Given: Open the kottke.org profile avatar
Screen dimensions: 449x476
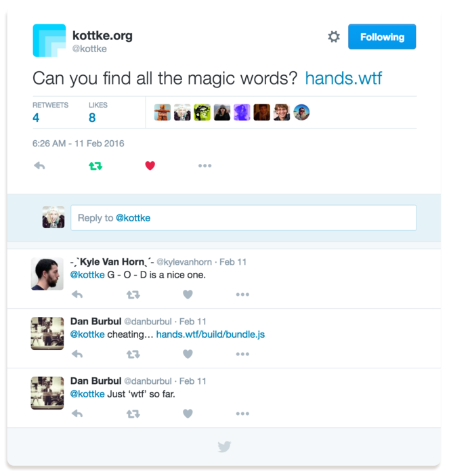Looking at the screenshot, I should [49, 41].
